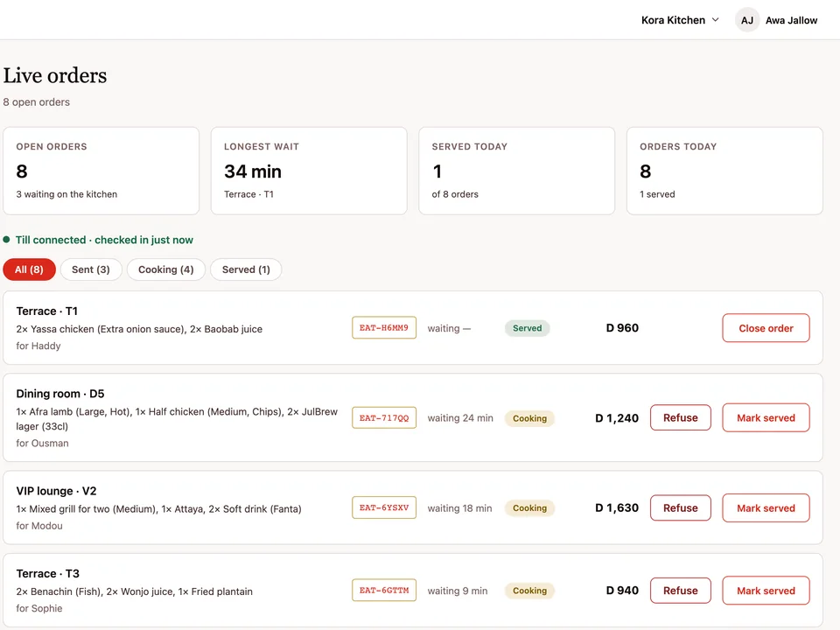The width and height of the screenshot is (840, 630).
Task: Click the D 940 order total
Action: click(622, 591)
